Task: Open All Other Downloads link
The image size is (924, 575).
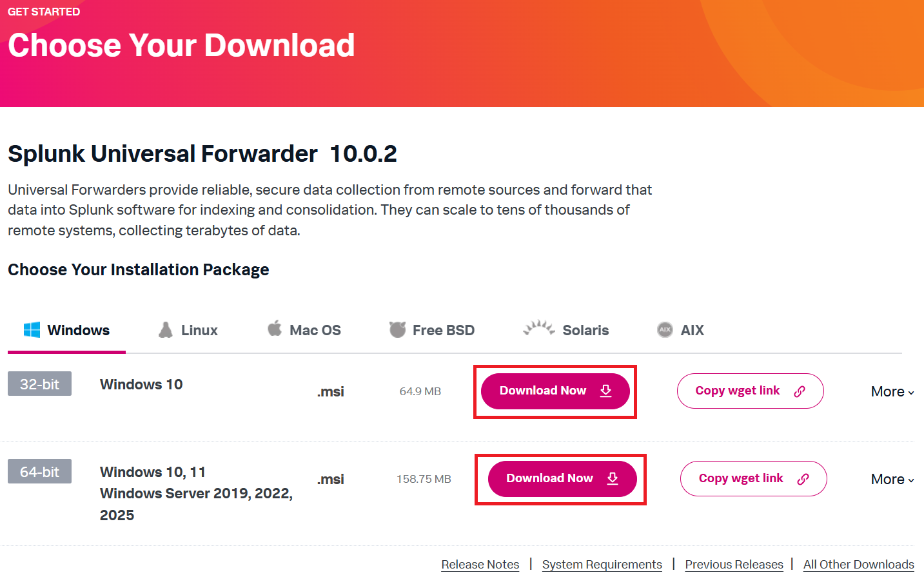Action: (858, 564)
